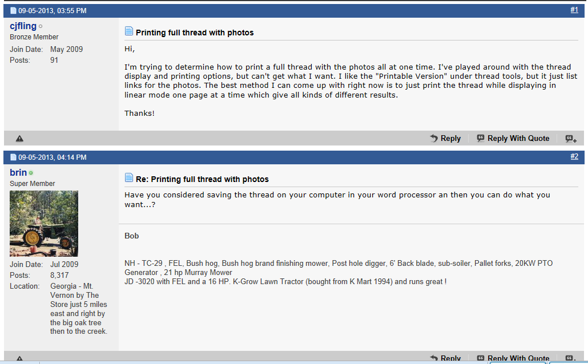Image resolution: width=588 pixels, height=364 pixels.
Task: Click the Reply button under brin's post
Action: 445,359
